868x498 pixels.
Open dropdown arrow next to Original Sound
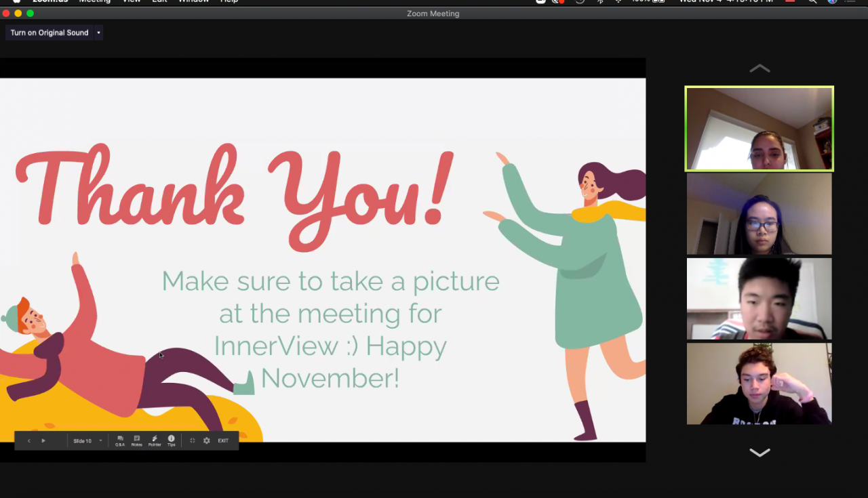98,33
